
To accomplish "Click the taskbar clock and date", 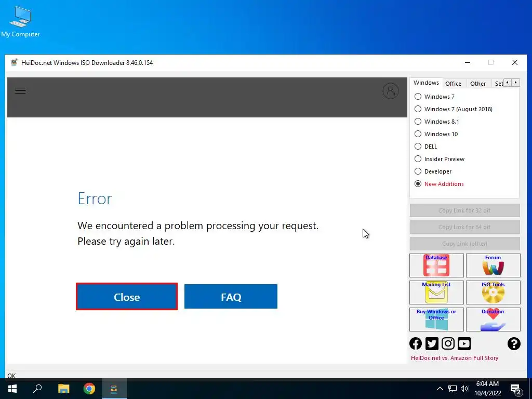I will tap(487, 389).
